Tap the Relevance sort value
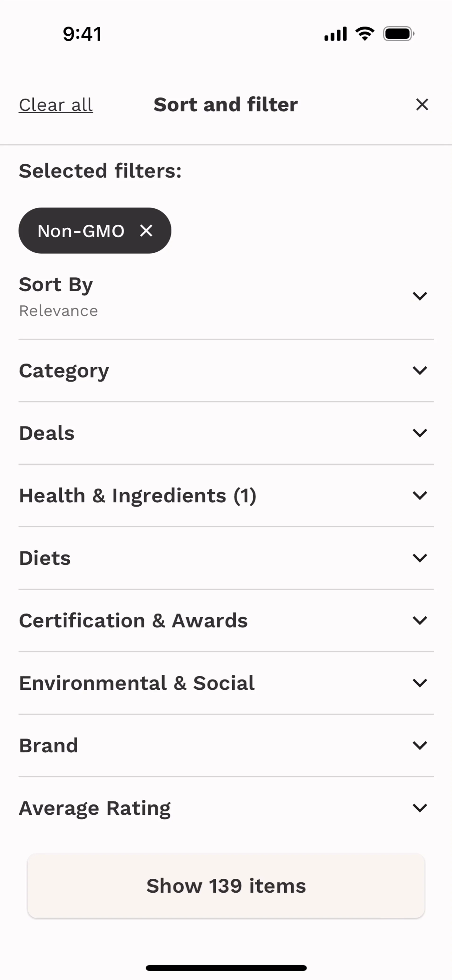The height and width of the screenshot is (980, 452). pyautogui.click(x=59, y=311)
